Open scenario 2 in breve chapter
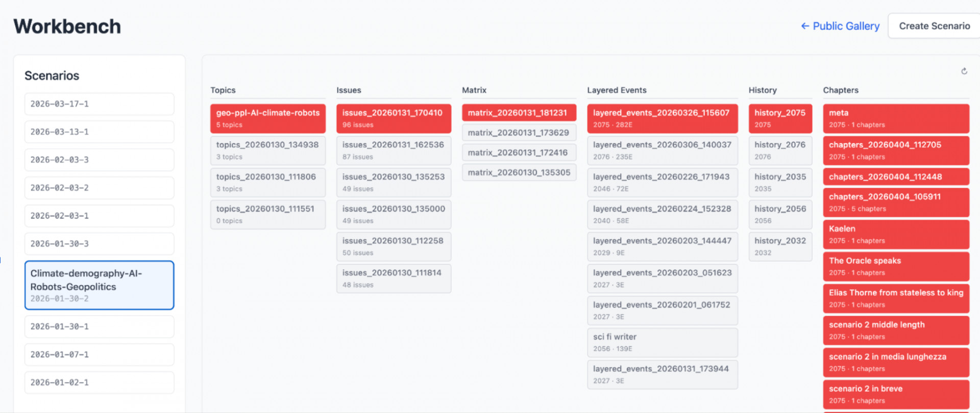The height and width of the screenshot is (413, 980). click(895, 394)
